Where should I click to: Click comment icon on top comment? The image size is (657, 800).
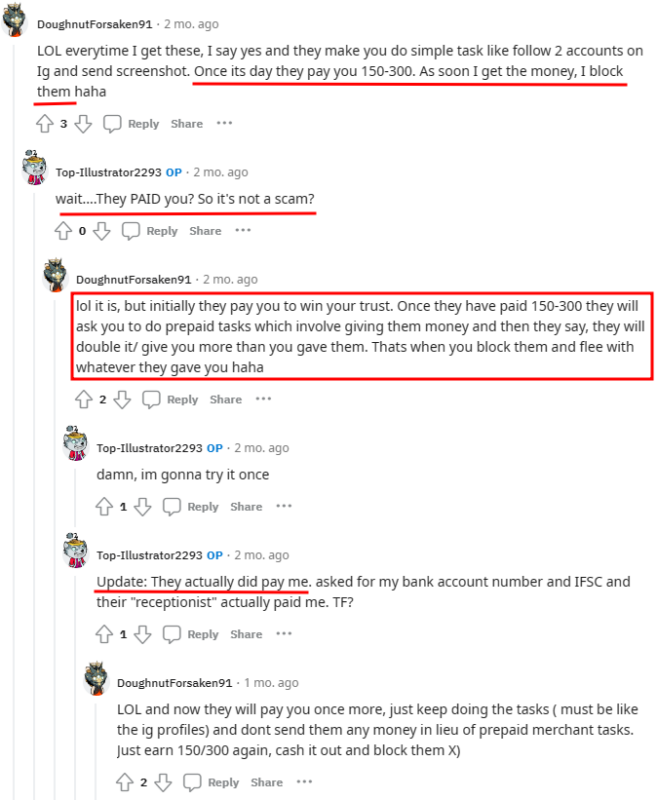(x=112, y=123)
